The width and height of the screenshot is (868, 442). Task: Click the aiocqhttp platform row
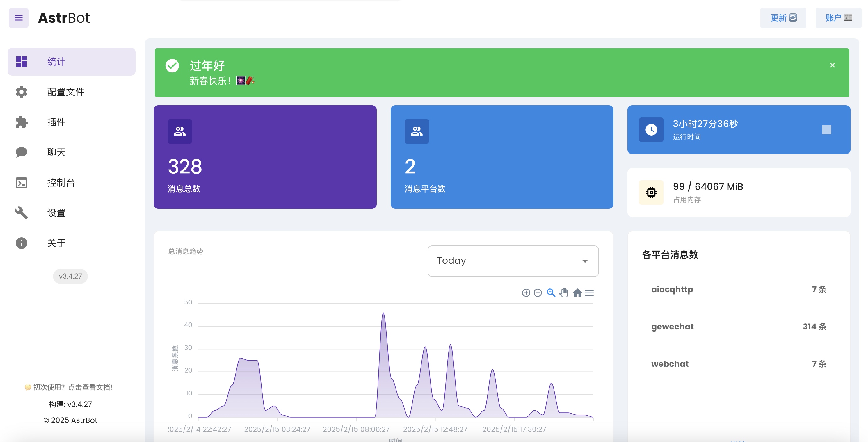coord(739,289)
